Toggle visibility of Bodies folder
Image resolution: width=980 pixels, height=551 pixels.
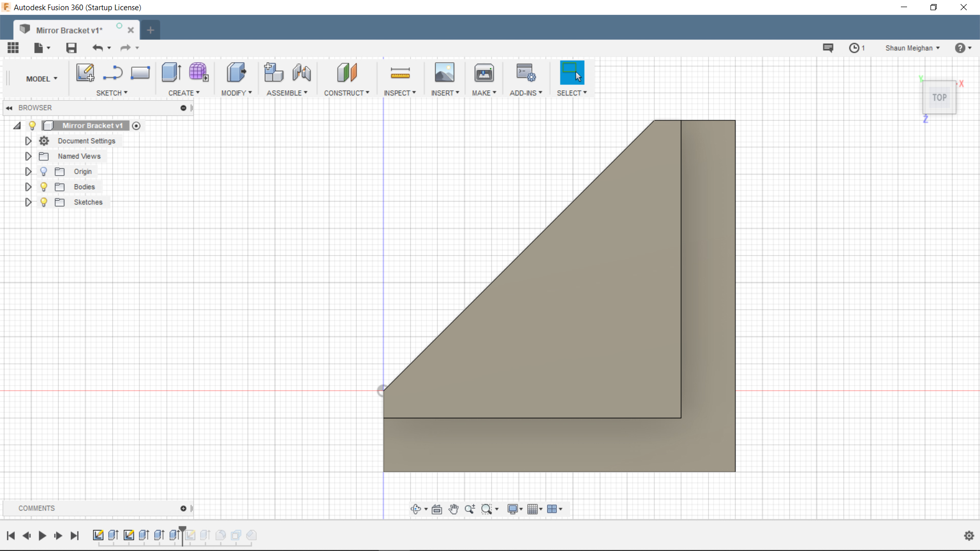[x=43, y=186]
